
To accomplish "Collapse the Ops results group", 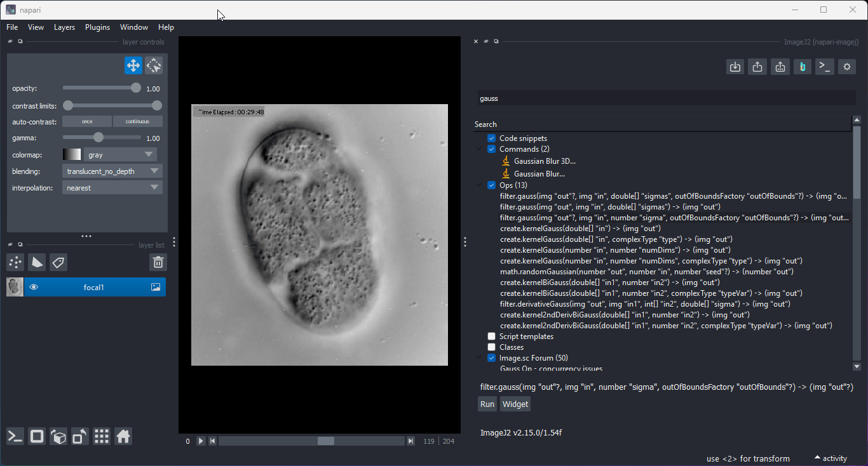I will tap(478, 185).
